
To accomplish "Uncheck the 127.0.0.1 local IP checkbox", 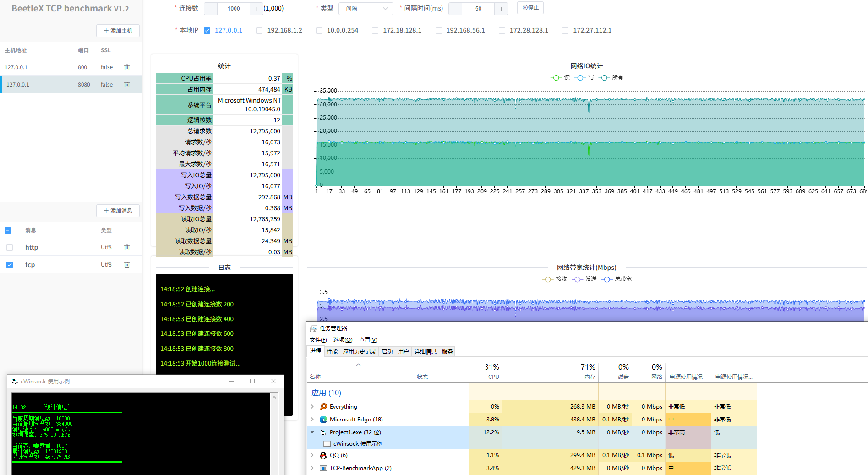I will click(x=207, y=31).
